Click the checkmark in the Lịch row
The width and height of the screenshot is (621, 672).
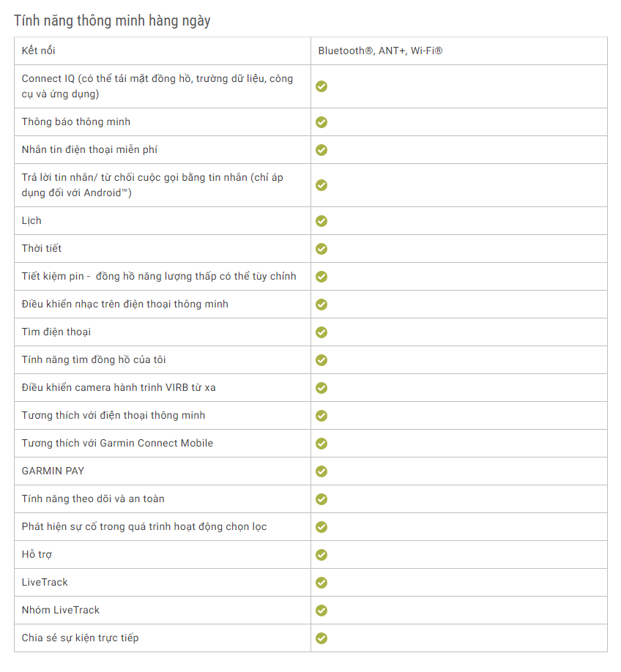321,221
